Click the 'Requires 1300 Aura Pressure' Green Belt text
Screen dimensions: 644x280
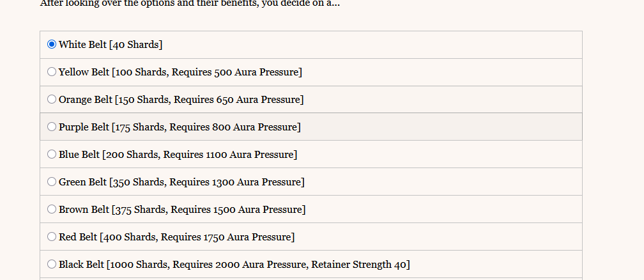click(238, 182)
